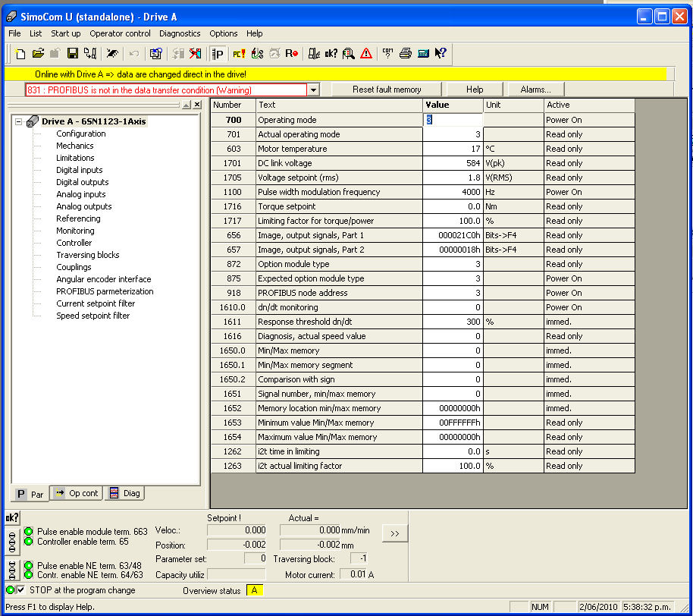Image resolution: width=693 pixels, height=616 pixels.
Task: Click the greyed-out undo arrow icon
Action: (133, 54)
